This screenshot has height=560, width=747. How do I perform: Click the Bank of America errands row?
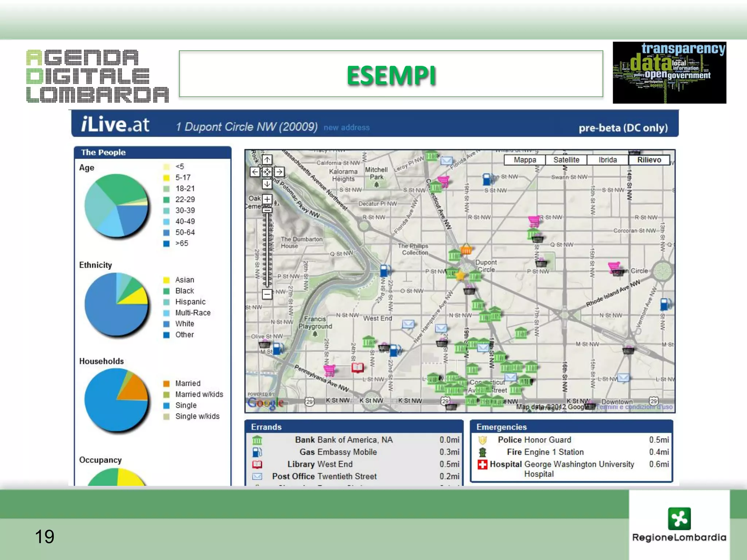pos(344,440)
